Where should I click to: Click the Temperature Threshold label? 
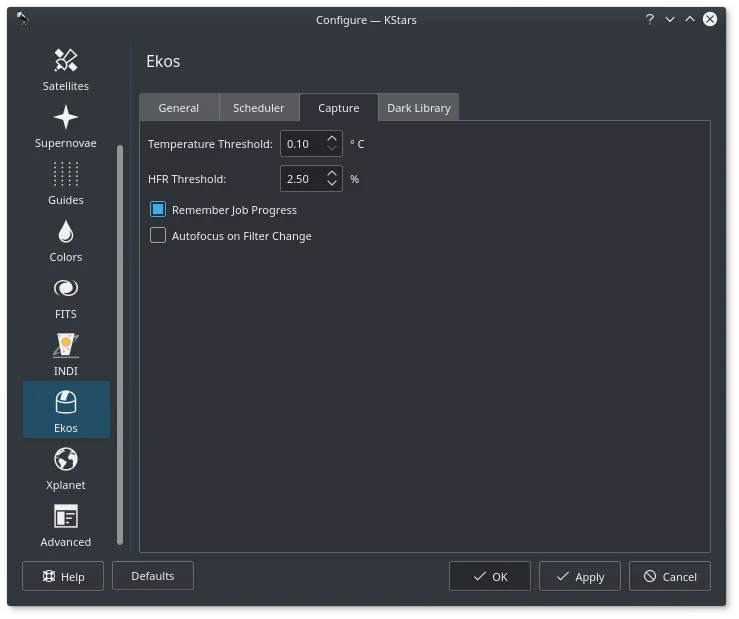210,144
